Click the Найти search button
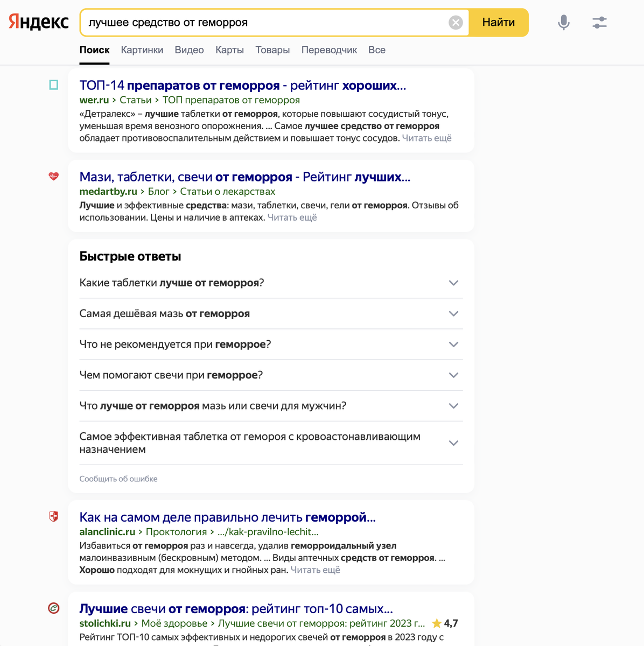Viewport: 644px width, 646px height. (499, 22)
